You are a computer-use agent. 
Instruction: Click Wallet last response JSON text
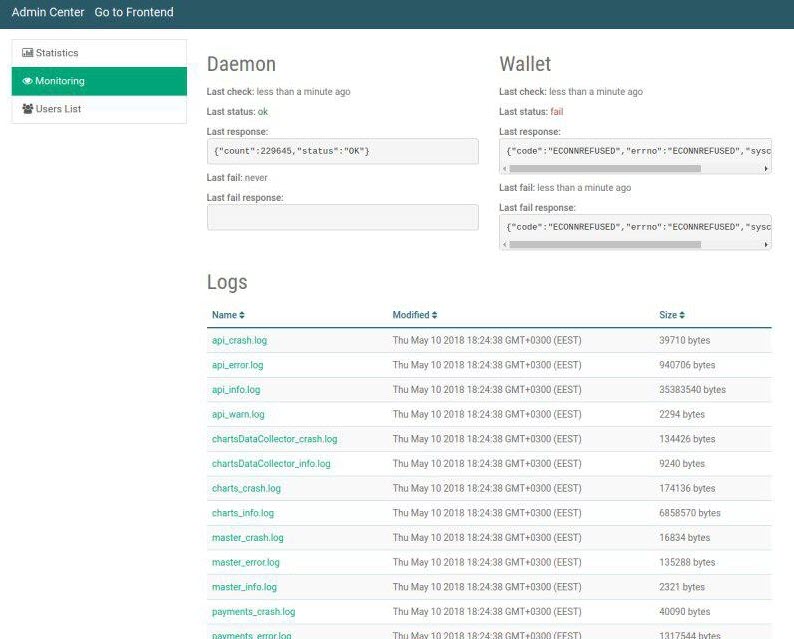point(638,151)
